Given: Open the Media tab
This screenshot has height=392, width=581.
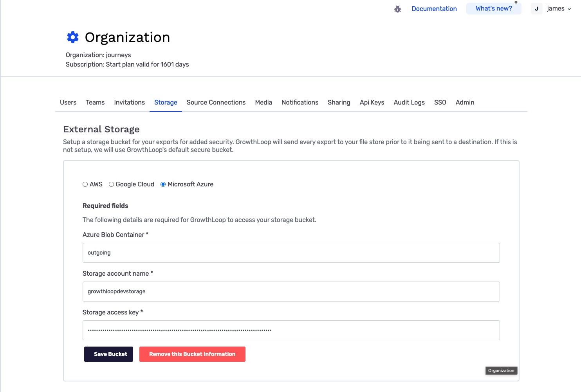Looking at the screenshot, I should click(x=263, y=102).
